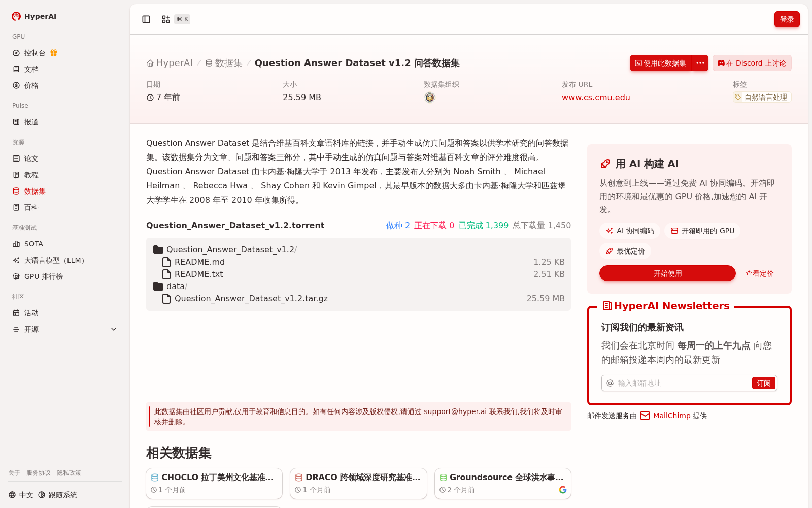Select README.md file row
Image resolution: width=812 pixels, height=508 pixels.
(x=358, y=262)
